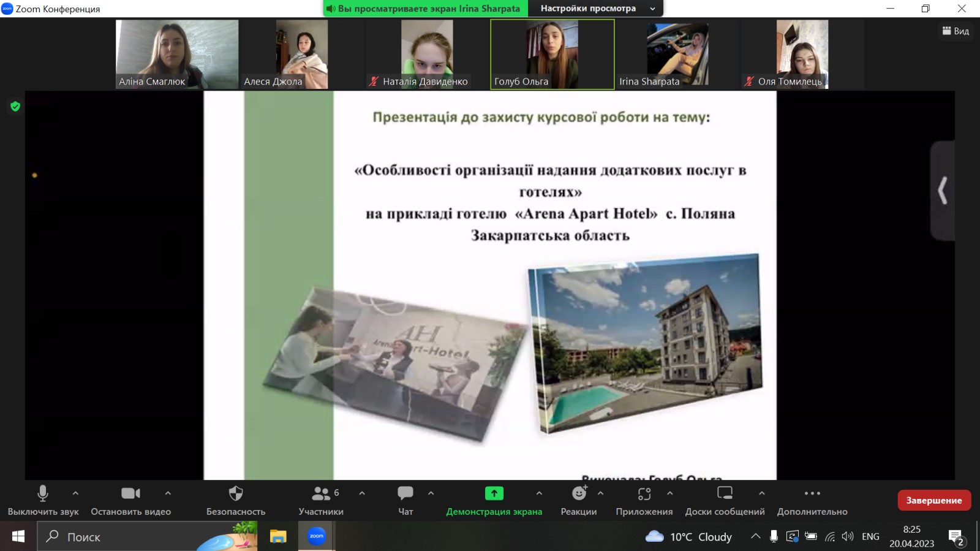Open the Chat panel
This screenshot has width=980, height=551.
(x=405, y=494)
